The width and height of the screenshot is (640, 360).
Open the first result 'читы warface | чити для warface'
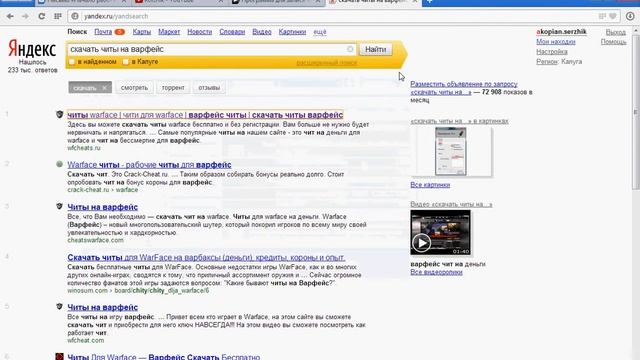coord(205,115)
